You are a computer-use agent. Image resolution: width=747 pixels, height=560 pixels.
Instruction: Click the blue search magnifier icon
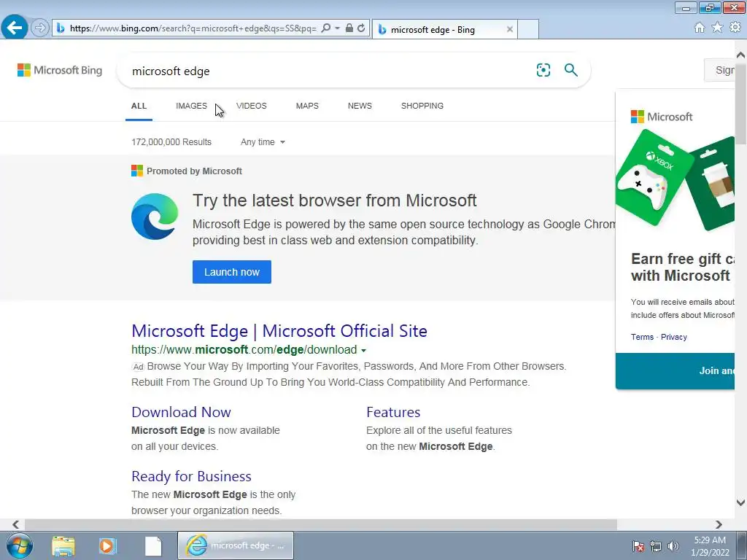(x=570, y=70)
